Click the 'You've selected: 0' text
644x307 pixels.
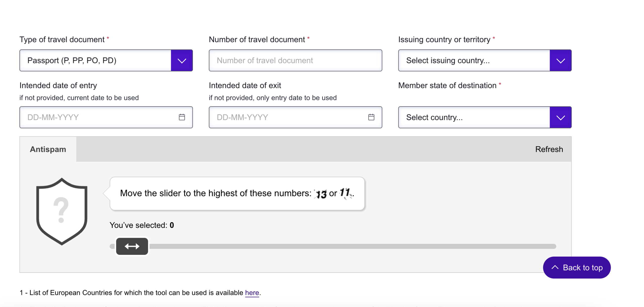click(142, 225)
